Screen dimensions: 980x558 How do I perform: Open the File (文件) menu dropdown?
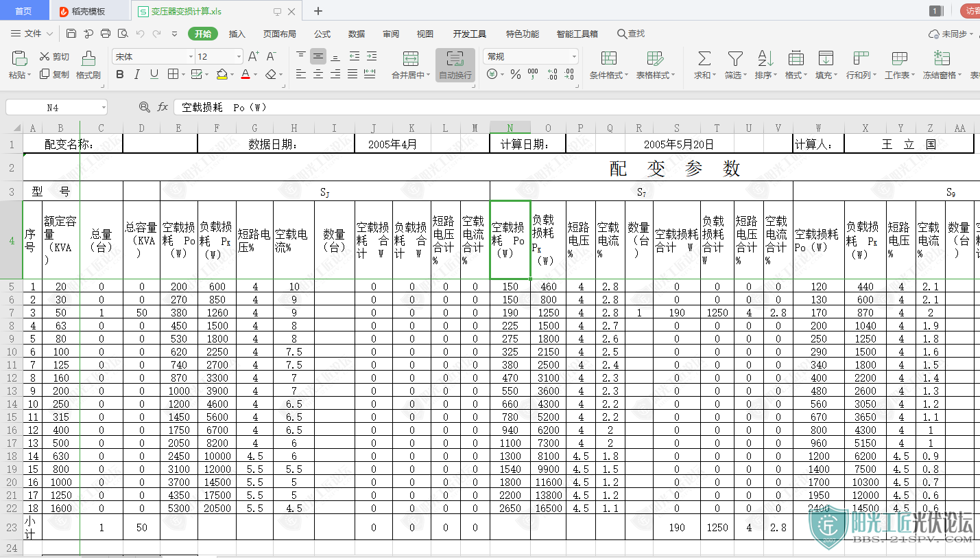(32, 34)
